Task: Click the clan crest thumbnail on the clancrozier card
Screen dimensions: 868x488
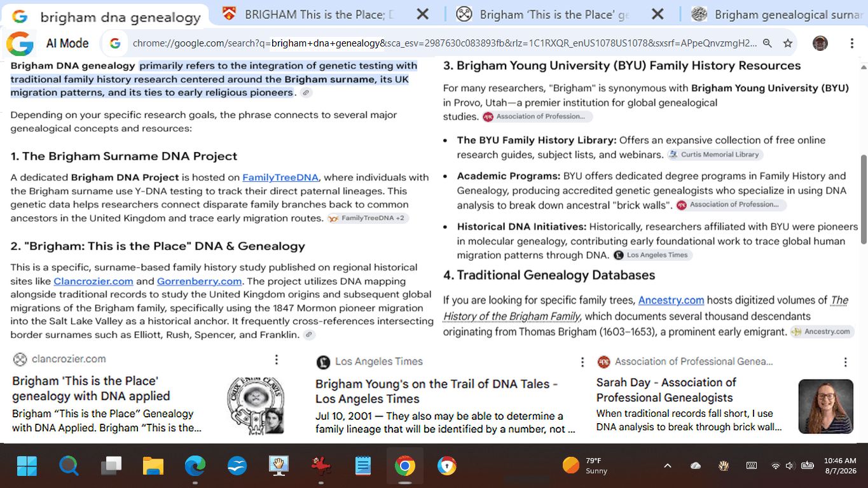Action: pyautogui.click(x=256, y=407)
